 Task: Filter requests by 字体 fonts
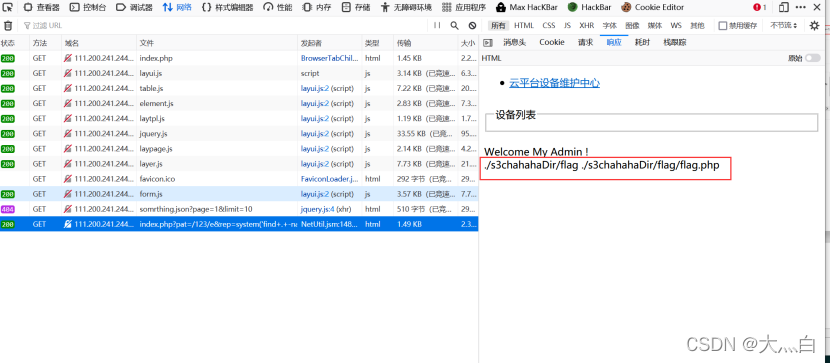[609, 25]
